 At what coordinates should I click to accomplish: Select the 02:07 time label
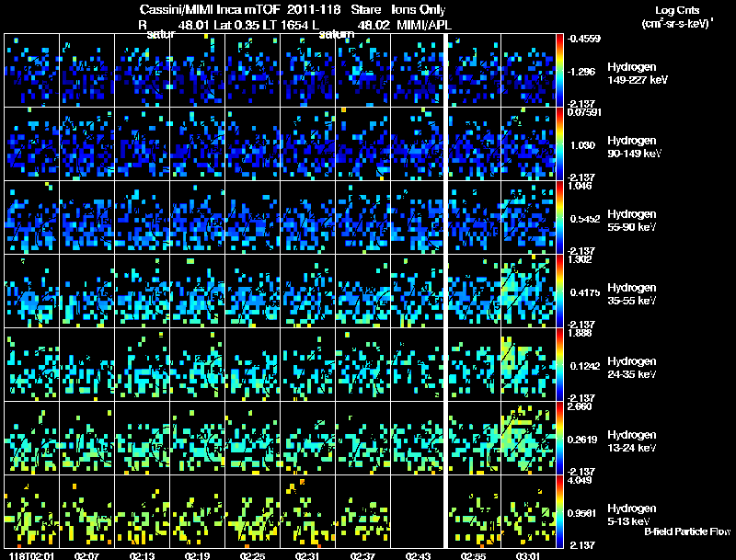(86, 555)
